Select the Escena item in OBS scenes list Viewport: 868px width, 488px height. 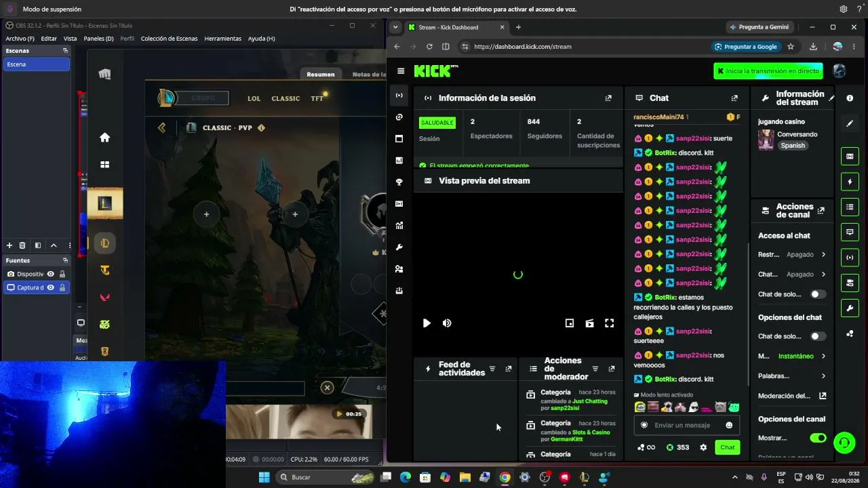pos(37,64)
